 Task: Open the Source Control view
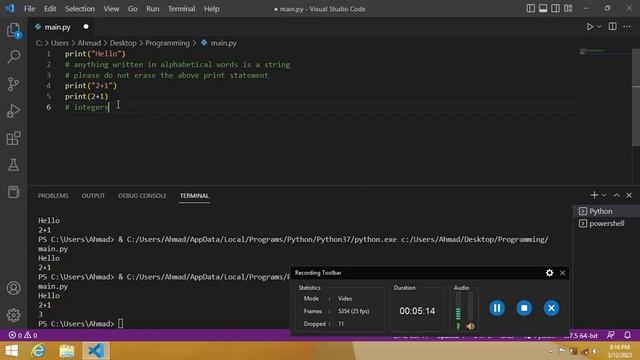pyautogui.click(x=13, y=84)
